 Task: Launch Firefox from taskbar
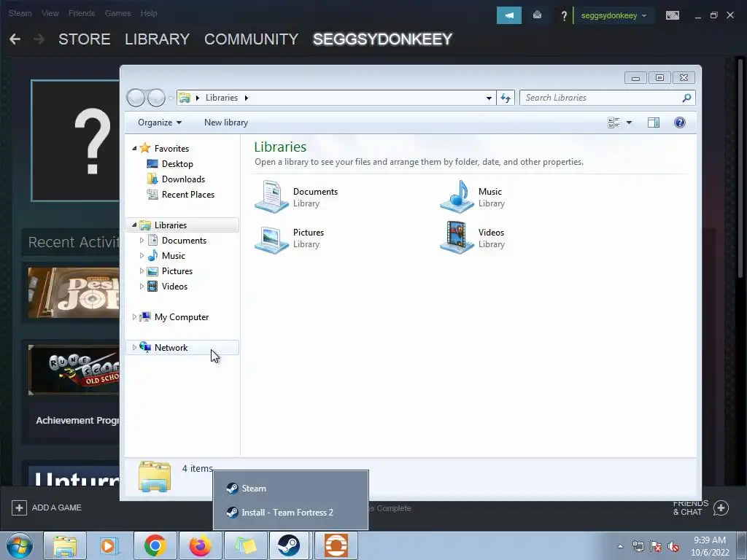(x=200, y=545)
